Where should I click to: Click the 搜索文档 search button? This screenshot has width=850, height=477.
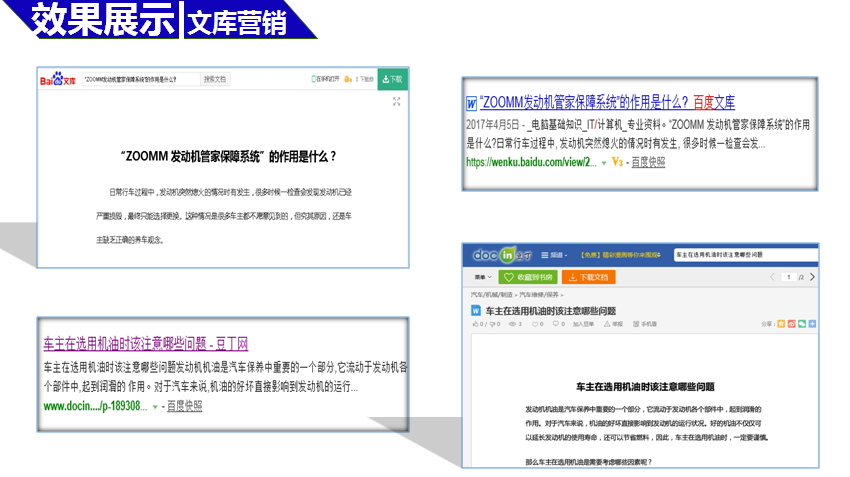pos(215,79)
